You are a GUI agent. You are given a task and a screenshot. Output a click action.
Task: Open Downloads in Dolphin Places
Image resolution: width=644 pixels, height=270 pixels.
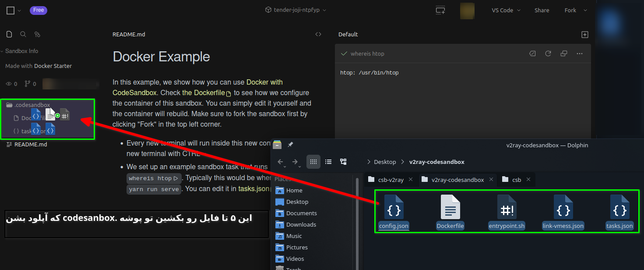pyautogui.click(x=296, y=225)
